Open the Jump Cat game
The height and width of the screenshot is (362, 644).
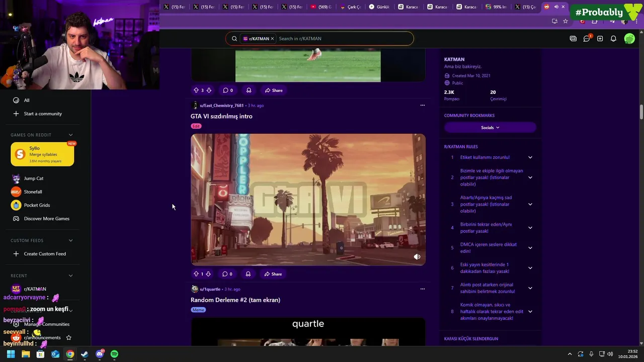click(33, 178)
